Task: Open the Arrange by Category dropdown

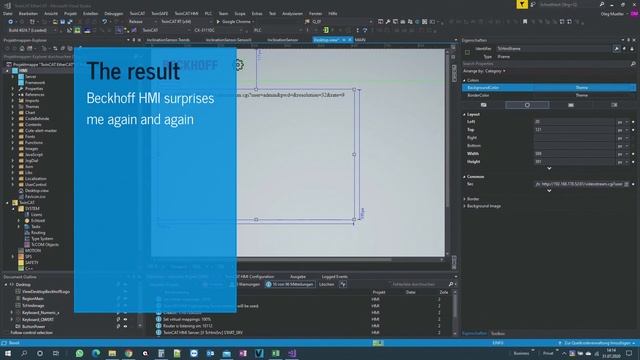Action: click(x=484, y=71)
